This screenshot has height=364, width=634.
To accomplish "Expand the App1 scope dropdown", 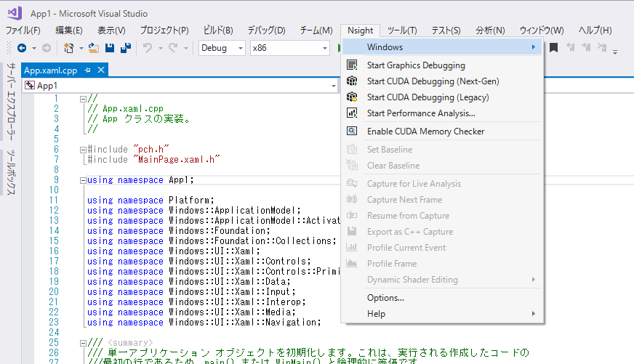I will tap(333, 86).
